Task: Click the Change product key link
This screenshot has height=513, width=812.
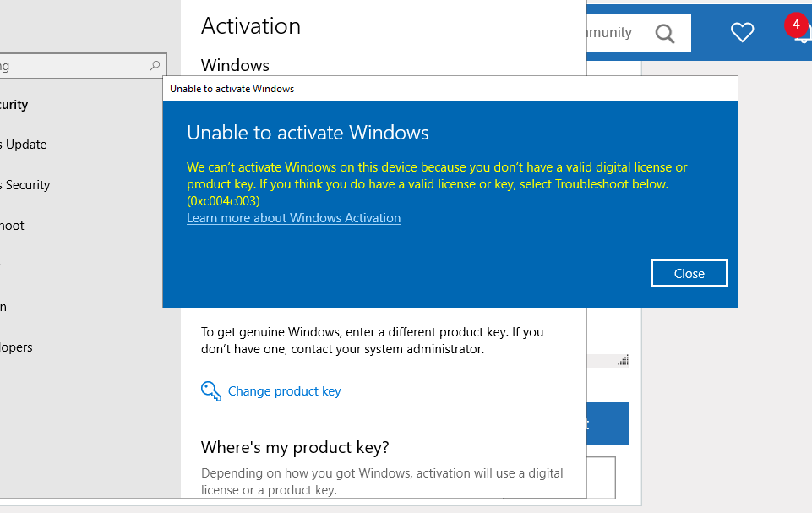Action: (x=284, y=391)
